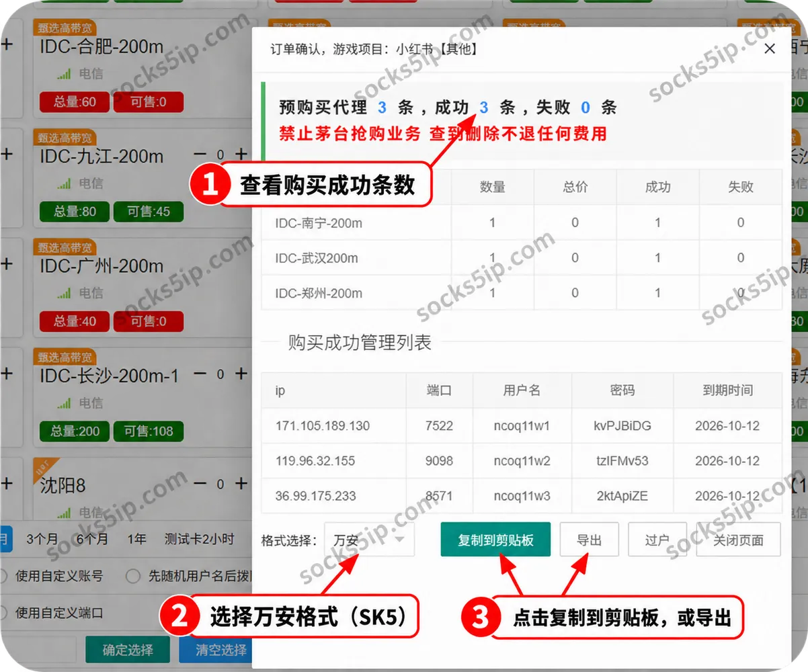Click username ncoq11w1
808x672 pixels.
522,426
